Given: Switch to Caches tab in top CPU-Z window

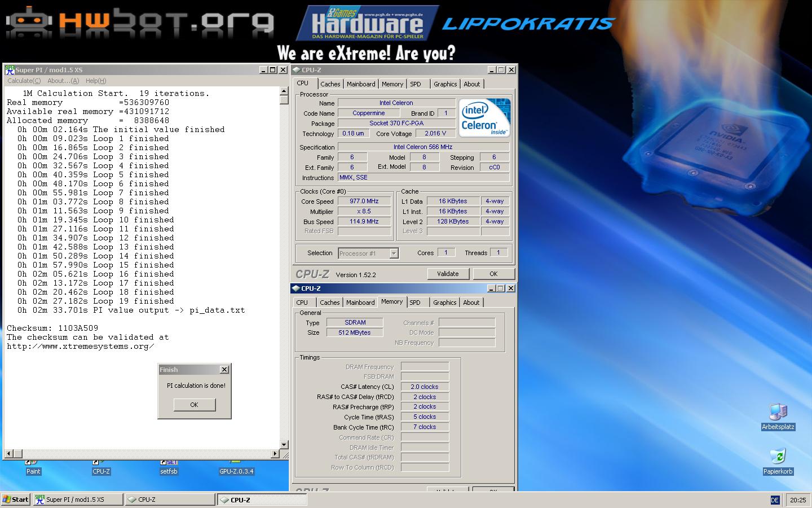Looking at the screenshot, I should pyautogui.click(x=330, y=84).
